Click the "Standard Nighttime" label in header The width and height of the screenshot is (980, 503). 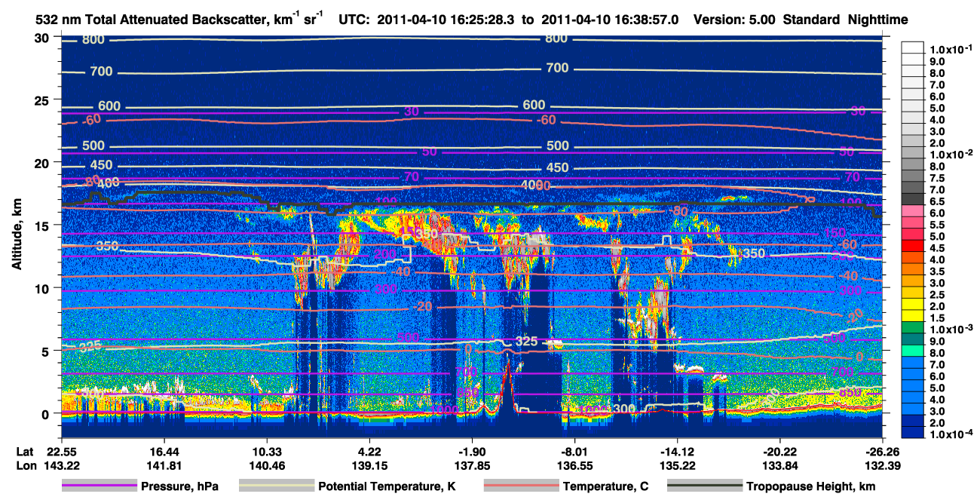coord(846,20)
